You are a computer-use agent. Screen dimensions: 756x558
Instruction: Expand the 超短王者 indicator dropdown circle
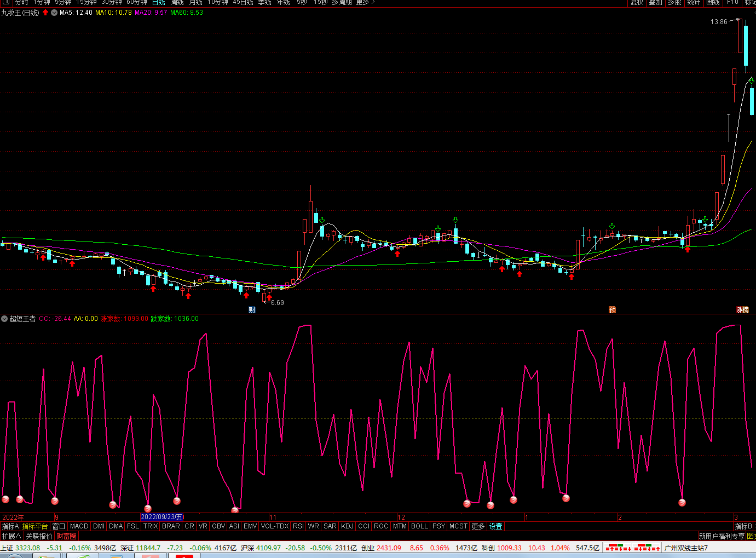[4, 319]
